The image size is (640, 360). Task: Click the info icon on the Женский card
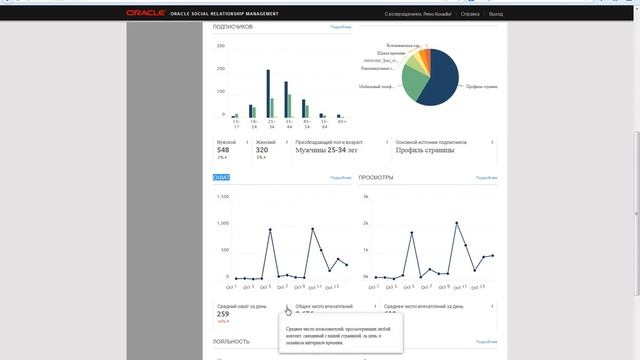click(287, 142)
